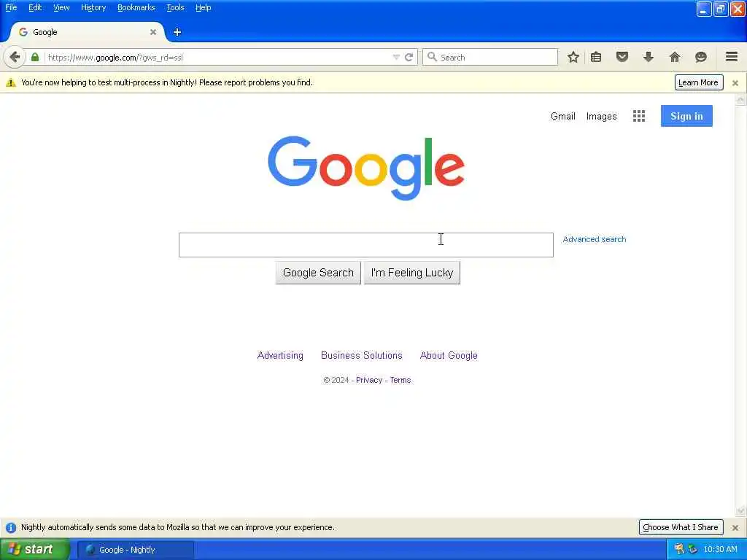Click Choose What I Share button
Screen dimensions: 747x560
[x=681, y=527]
